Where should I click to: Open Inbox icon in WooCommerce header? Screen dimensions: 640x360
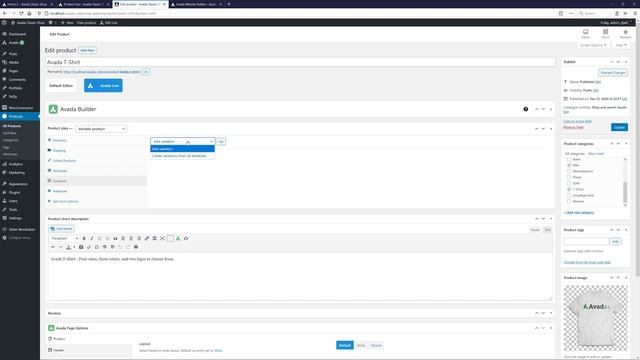(586, 34)
